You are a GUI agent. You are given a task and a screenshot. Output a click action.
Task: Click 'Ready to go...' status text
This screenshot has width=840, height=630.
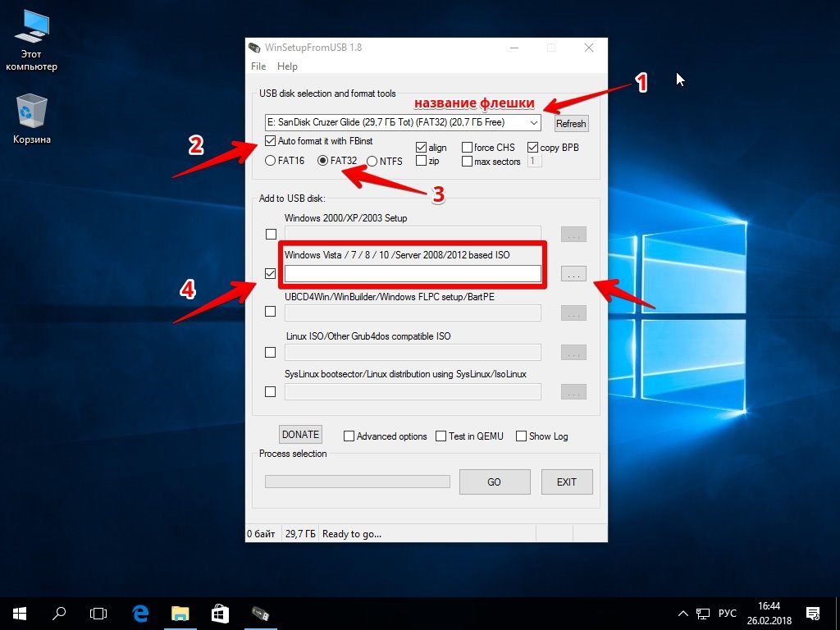coord(352,534)
